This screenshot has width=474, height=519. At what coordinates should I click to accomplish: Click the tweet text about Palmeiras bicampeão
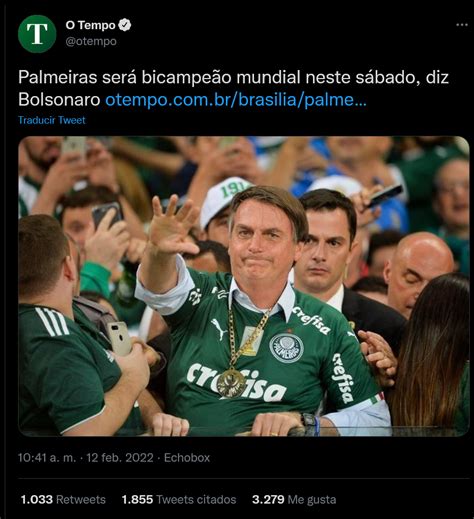(233, 88)
